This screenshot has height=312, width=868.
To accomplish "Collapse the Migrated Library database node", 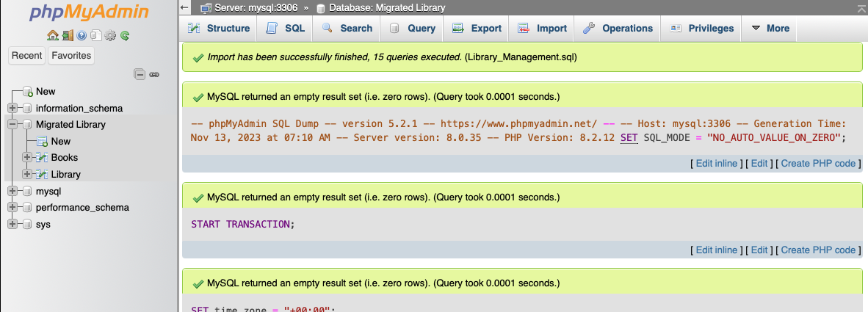I will [12, 125].
